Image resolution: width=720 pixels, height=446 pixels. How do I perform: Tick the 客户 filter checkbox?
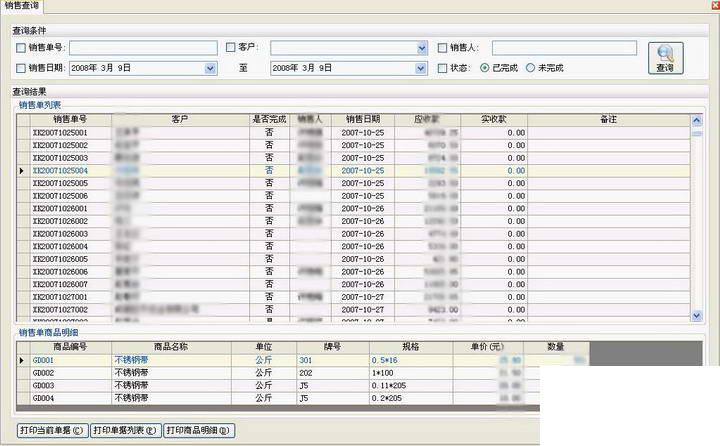[231, 47]
